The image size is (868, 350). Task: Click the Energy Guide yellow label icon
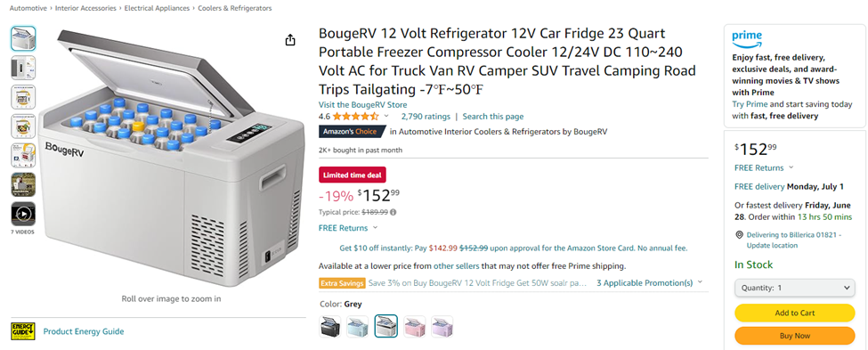(23, 331)
